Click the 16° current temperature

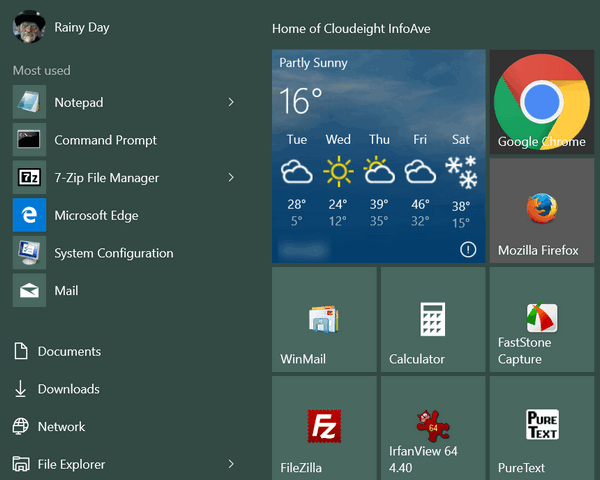click(x=300, y=101)
